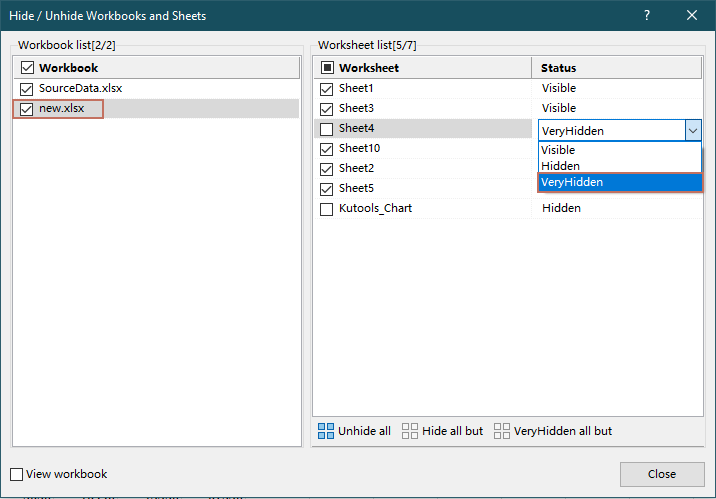Choose Hidden from the status dropdown list
Viewport: 716px width, 499px height.
click(x=560, y=166)
